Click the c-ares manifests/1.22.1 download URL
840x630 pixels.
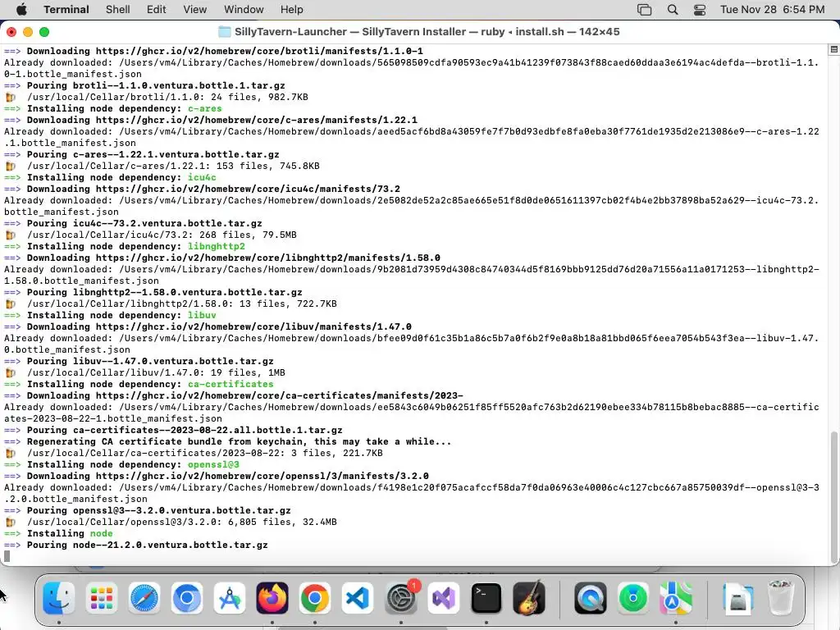[x=257, y=120]
